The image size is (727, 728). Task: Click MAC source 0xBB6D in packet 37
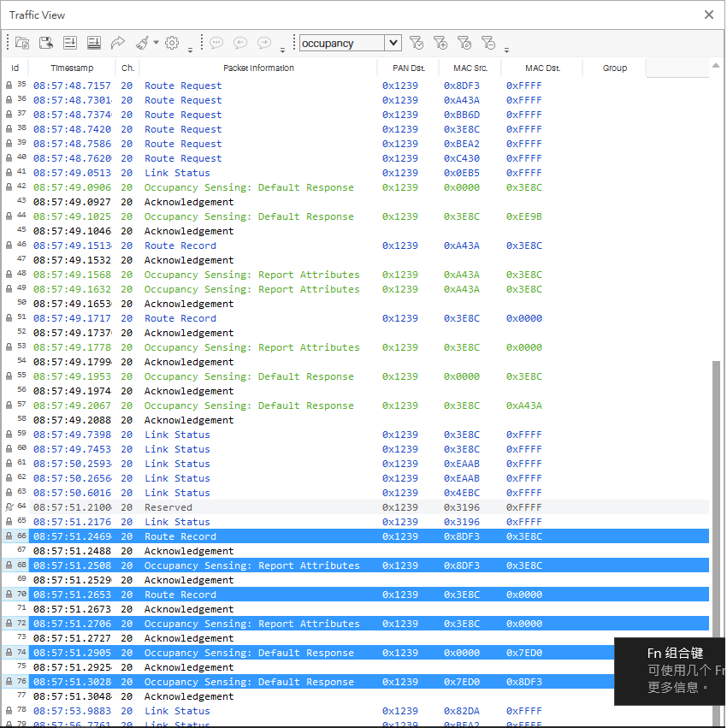tap(462, 115)
